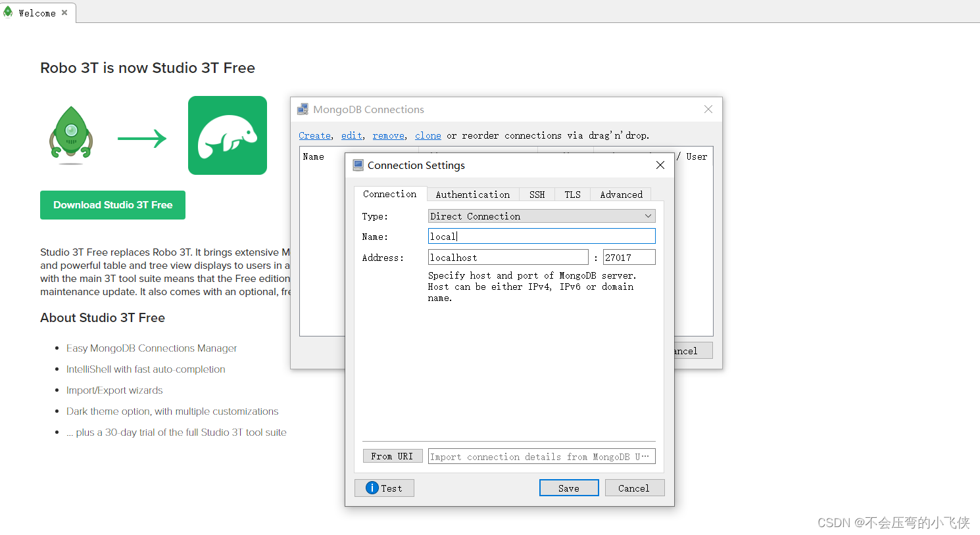Open the SSH tab
Screen dimensions: 980x535
point(537,195)
